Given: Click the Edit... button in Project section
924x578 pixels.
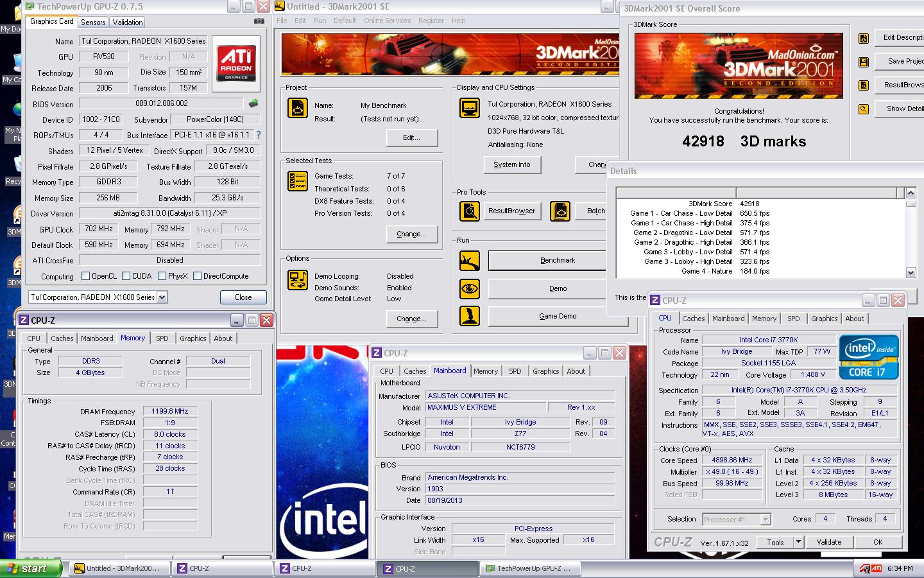Looking at the screenshot, I should 412,137.
